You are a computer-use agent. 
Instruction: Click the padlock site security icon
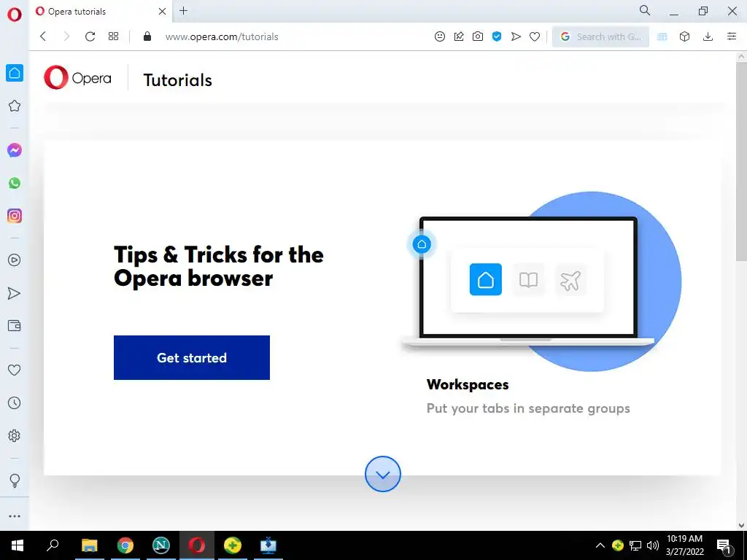click(x=147, y=36)
